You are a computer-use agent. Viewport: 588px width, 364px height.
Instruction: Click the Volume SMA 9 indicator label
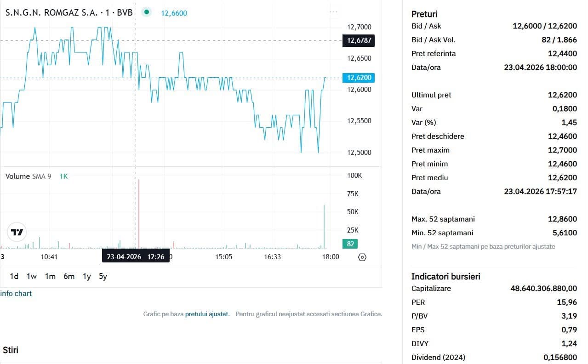click(x=29, y=176)
